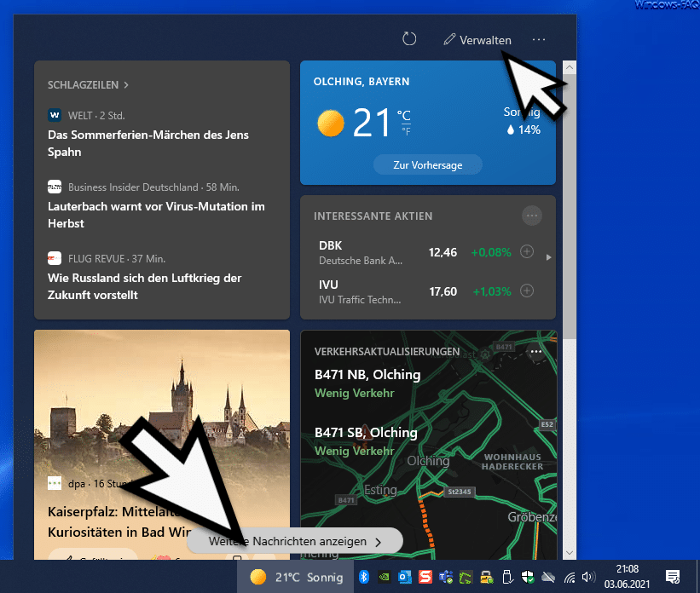This screenshot has height=593, width=700.
Task: Open the Kaiserpfalz article headline
Action: (120, 521)
